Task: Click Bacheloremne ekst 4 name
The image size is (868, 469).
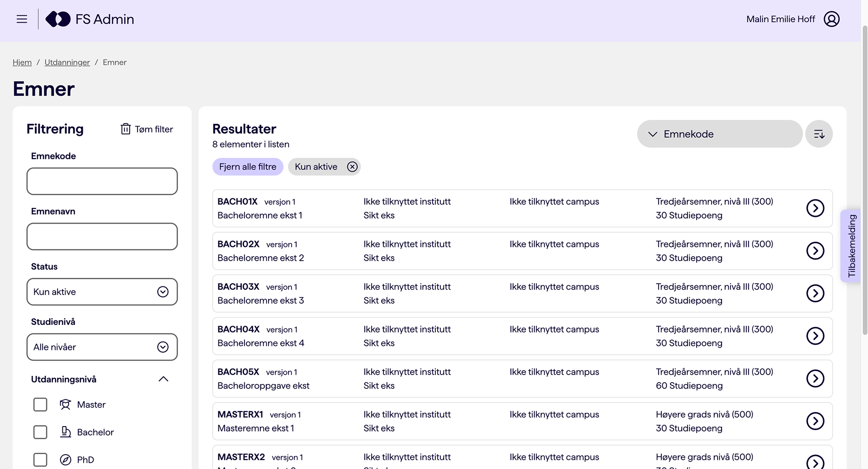Action: [x=261, y=343]
